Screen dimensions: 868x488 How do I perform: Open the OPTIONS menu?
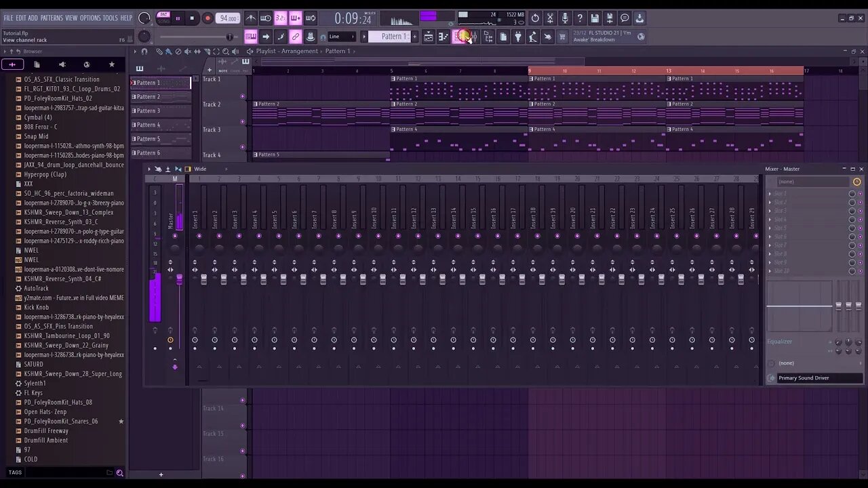click(90, 18)
